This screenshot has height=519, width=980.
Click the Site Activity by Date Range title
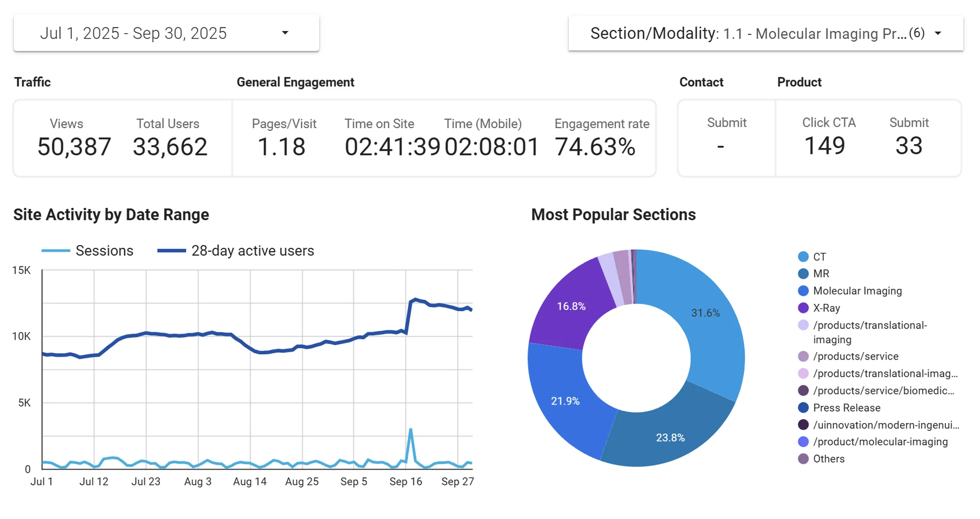point(111,214)
